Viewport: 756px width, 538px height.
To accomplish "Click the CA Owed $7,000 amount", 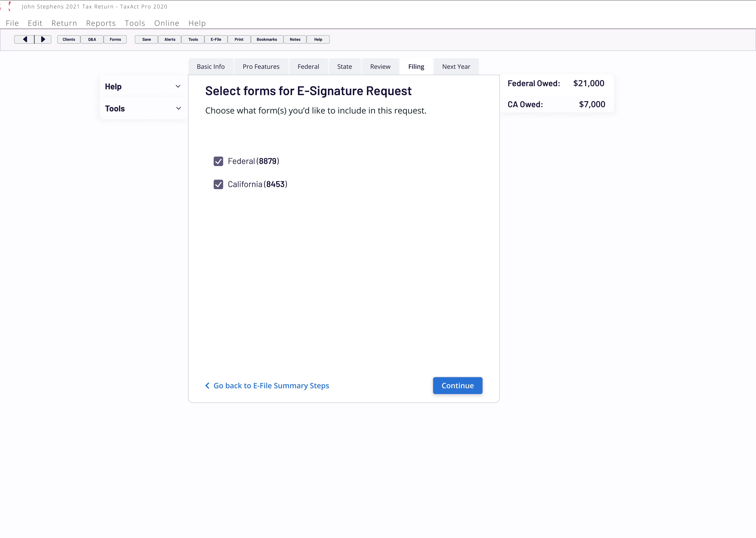I will pyautogui.click(x=592, y=104).
